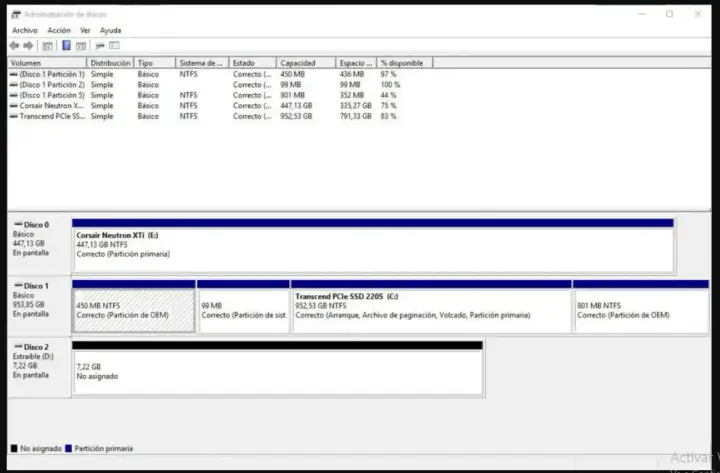Click the toolbar icon after the last separator

(x=100, y=45)
